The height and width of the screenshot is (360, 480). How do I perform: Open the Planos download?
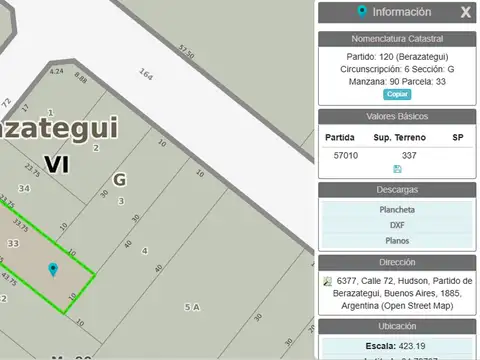pos(397,241)
